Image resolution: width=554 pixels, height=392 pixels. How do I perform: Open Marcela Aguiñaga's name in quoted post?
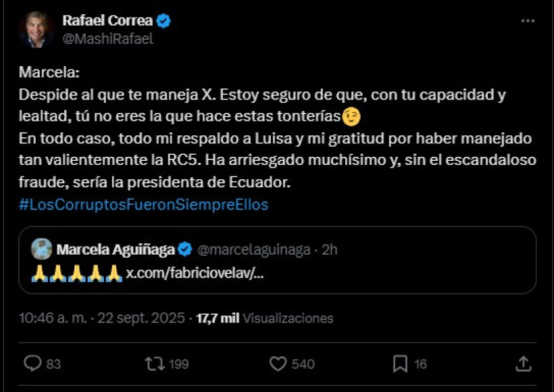point(116,249)
